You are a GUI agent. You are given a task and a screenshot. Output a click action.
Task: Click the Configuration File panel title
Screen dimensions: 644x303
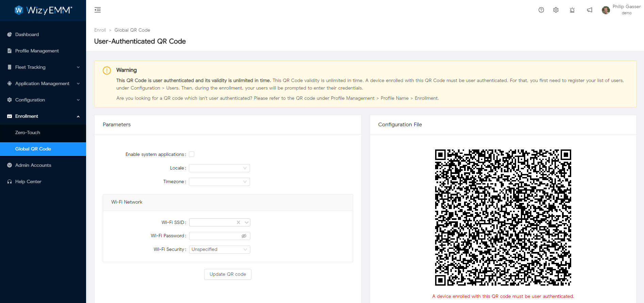tap(400, 125)
